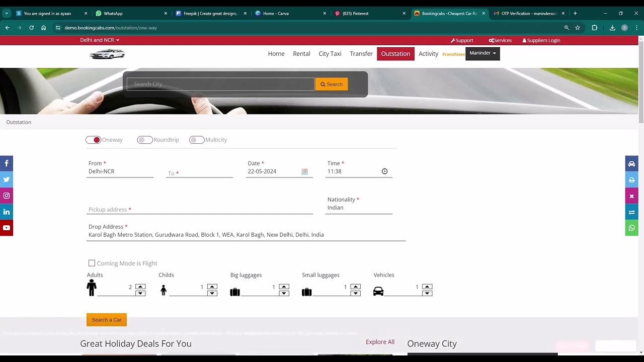
Task: Open the Home nav item
Action: [x=276, y=54]
